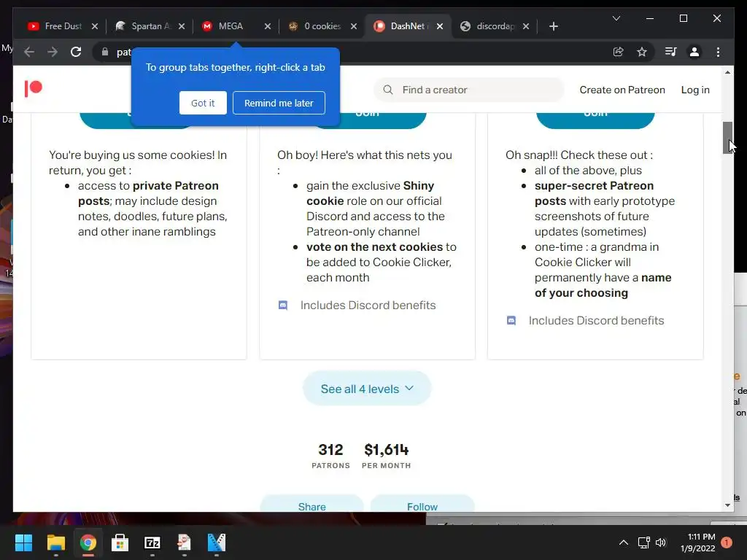Open the tab search chevron in title bar

(616, 18)
